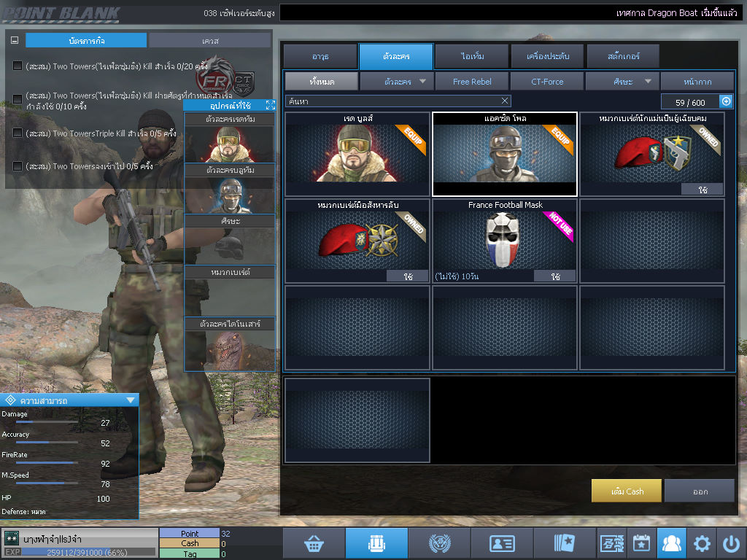Open the ตัวละคร filter dropdown
The width and height of the screenshot is (747, 560).
[397, 82]
